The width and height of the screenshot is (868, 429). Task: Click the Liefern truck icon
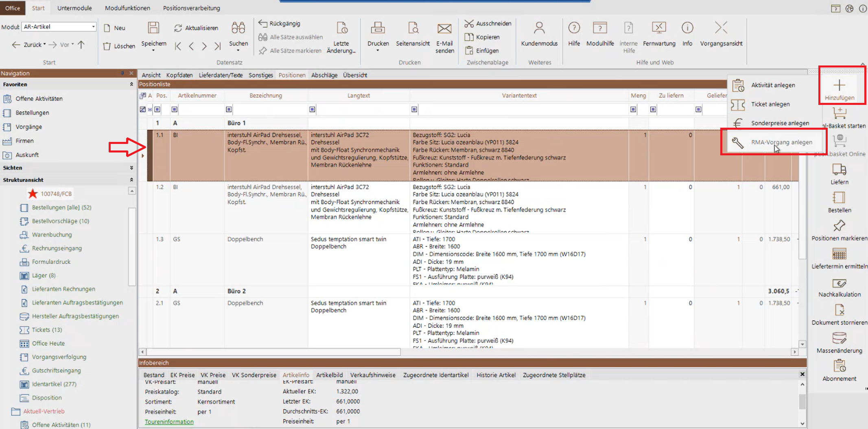[839, 170]
